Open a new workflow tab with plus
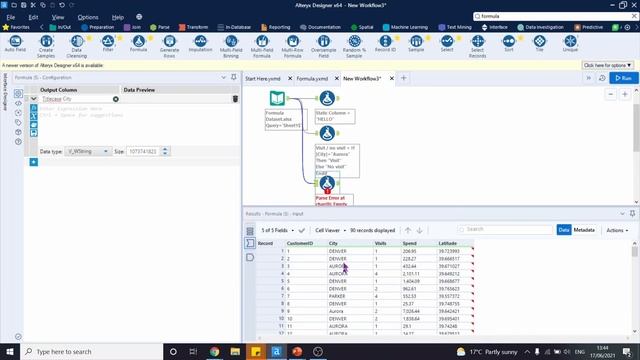The height and width of the screenshot is (360, 640). click(x=404, y=78)
